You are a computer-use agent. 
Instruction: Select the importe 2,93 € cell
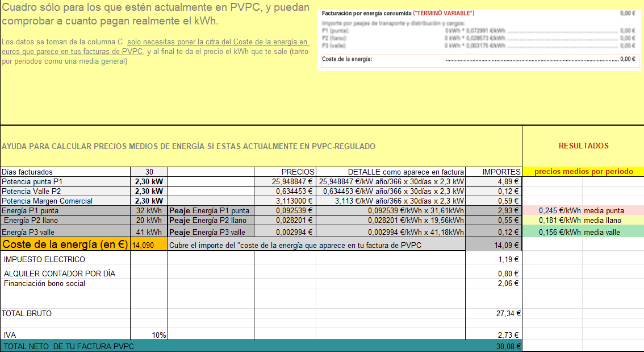494,210
